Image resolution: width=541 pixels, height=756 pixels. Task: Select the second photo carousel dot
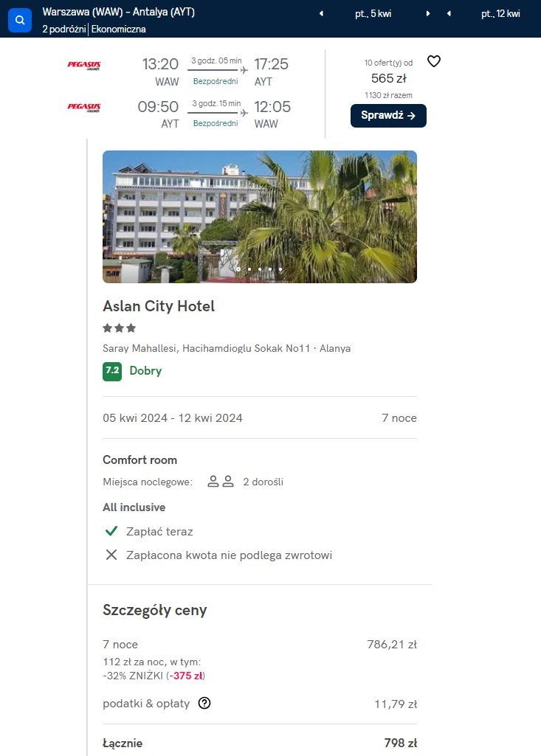click(249, 269)
